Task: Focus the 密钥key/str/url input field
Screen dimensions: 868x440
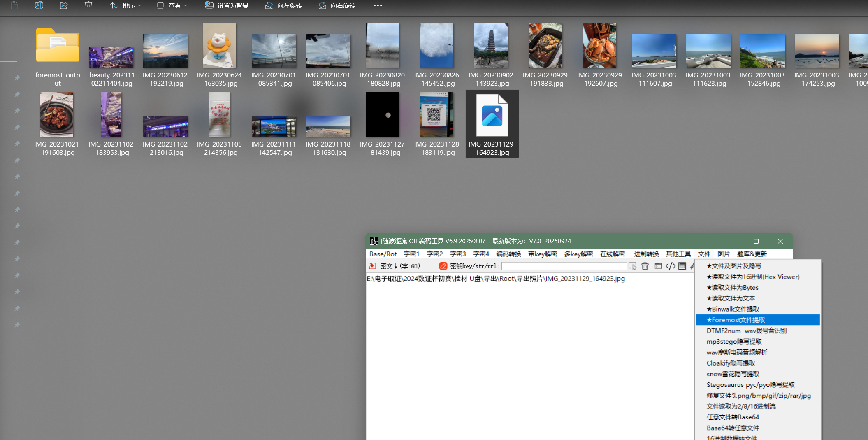Action: [x=564, y=266]
